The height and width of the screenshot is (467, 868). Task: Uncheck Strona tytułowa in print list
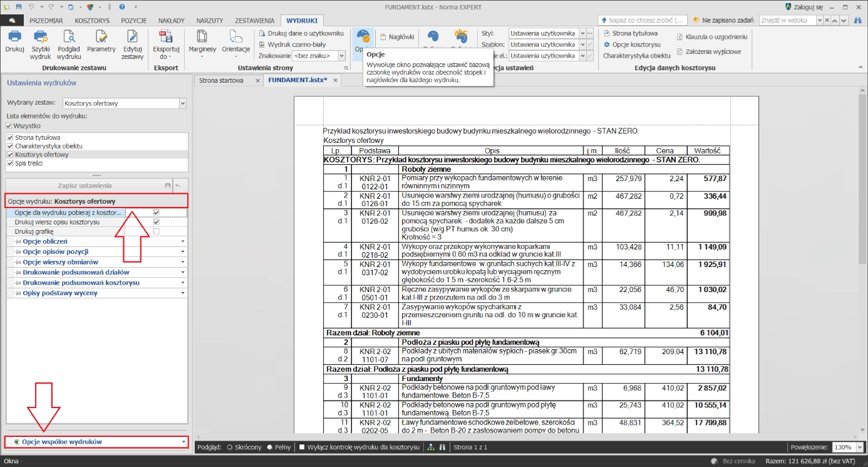[x=9, y=137]
